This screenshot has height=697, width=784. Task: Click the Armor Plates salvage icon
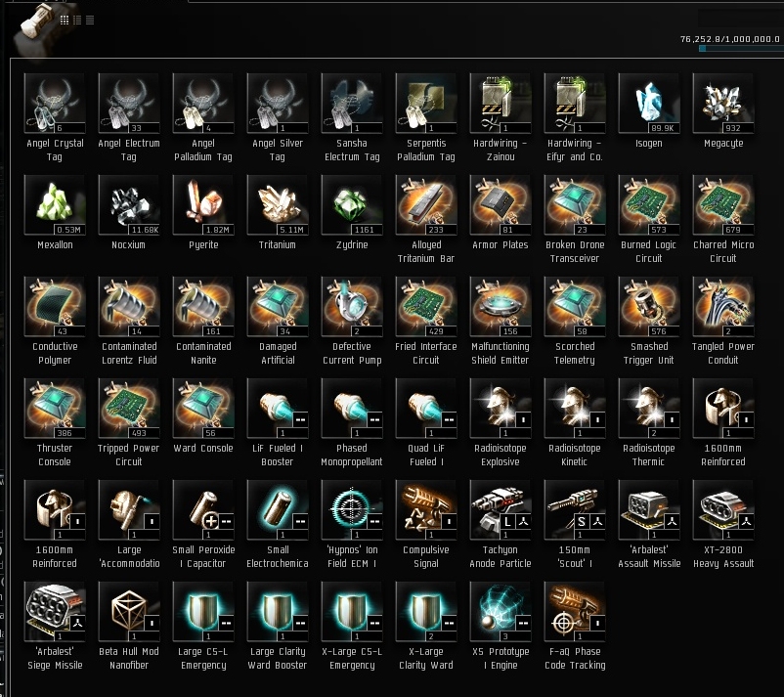pyautogui.click(x=500, y=205)
